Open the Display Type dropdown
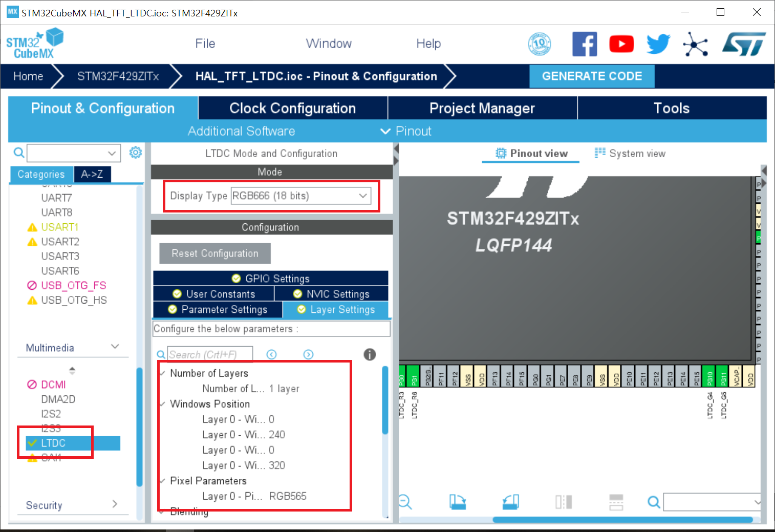This screenshot has width=775, height=532. (301, 196)
